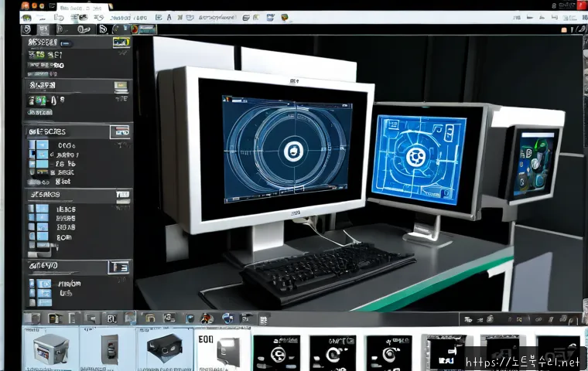Open the silver machine thumbnail in asset strip

pos(51,349)
